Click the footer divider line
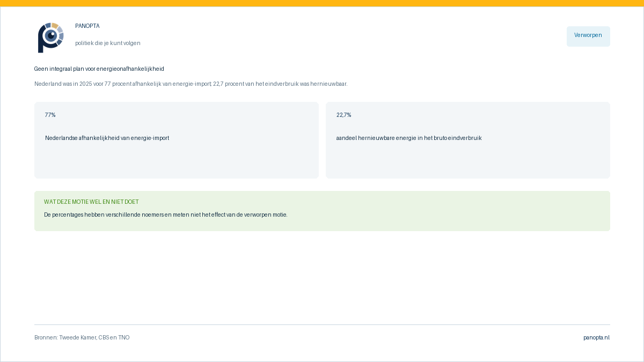 322,324
